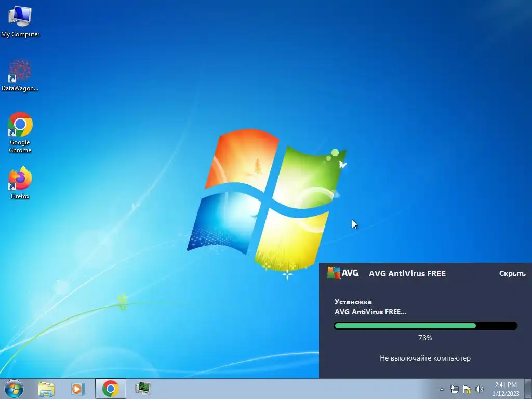This screenshot has height=399, width=532.
Task: Open Windows Explorer from the taskbar
Action: pos(46,389)
